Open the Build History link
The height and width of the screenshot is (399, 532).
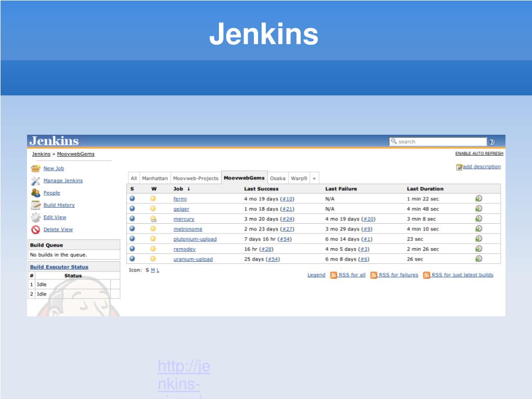click(x=59, y=205)
